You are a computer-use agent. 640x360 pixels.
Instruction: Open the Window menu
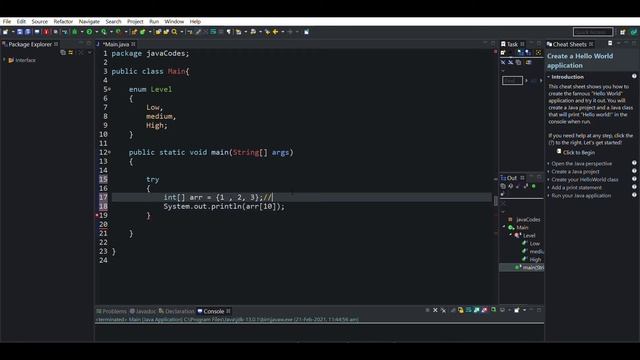coord(174,22)
